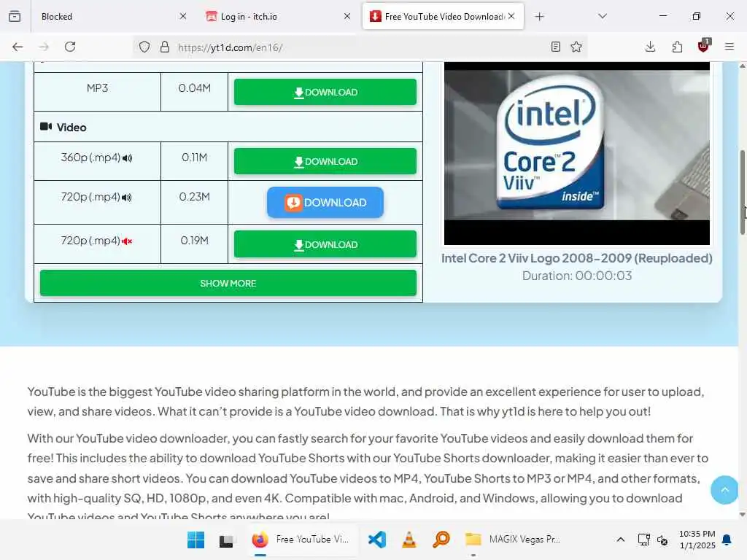Open notifications bell icon

pos(727,540)
